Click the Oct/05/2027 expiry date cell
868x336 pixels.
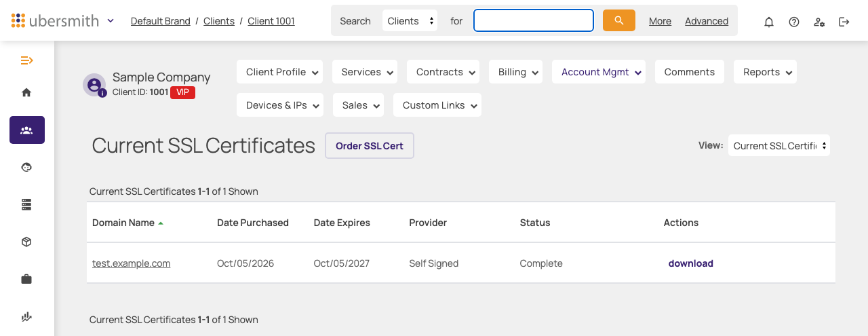(342, 263)
